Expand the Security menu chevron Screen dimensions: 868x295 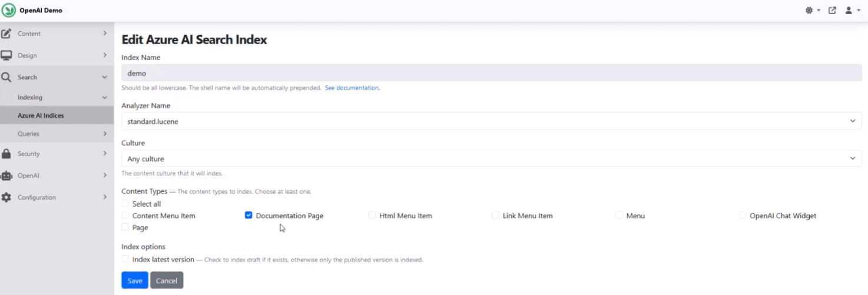[105, 154]
